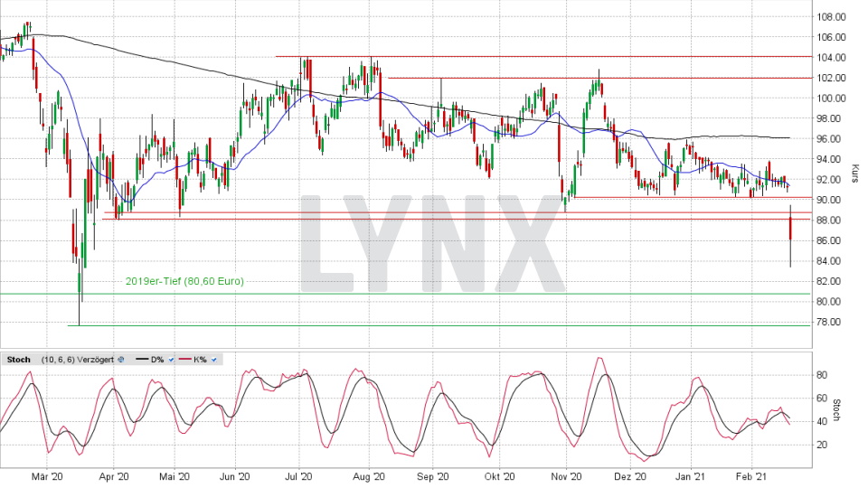Screen dimensions: 868x488
Task: Click the black D% line swatch
Action: (143, 360)
